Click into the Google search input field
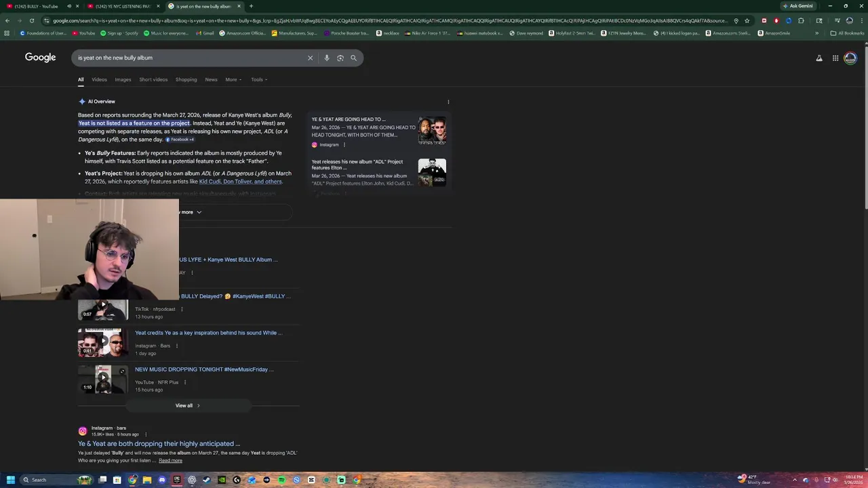Viewport: 868px width, 488px height. pos(190,58)
